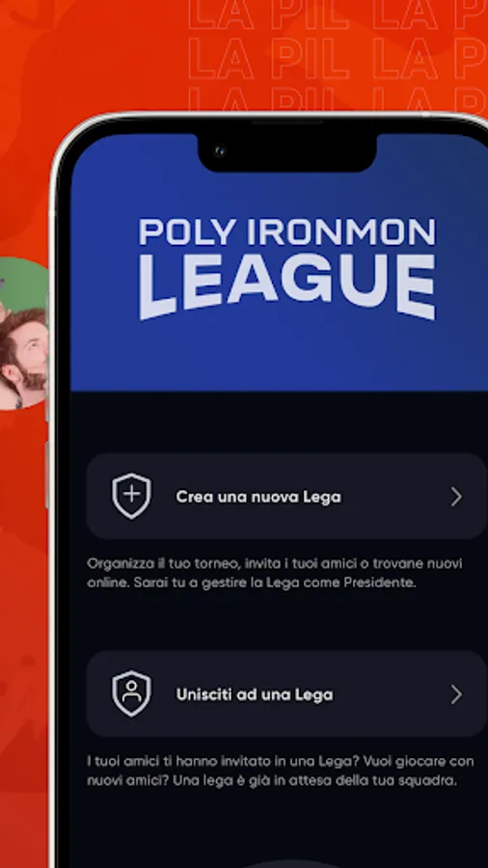Tap the shield with person icon
This screenshot has width=488, height=868.
(x=132, y=693)
